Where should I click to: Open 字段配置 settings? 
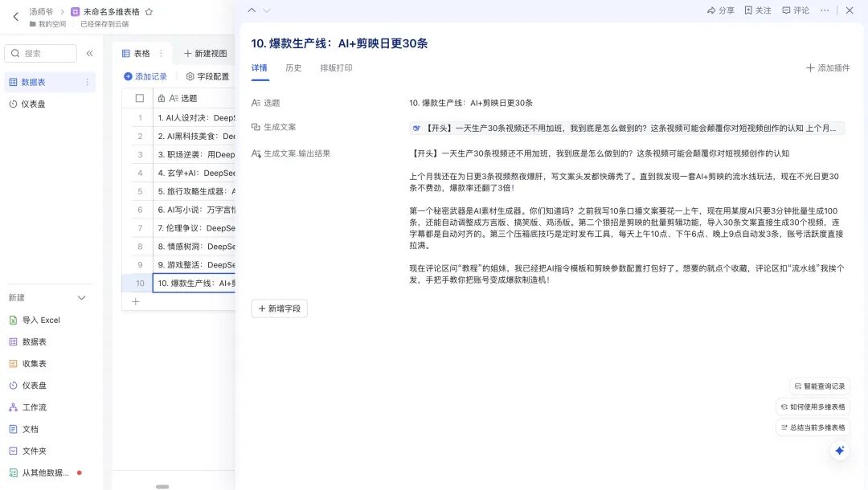pyautogui.click(x=207, y=76)
